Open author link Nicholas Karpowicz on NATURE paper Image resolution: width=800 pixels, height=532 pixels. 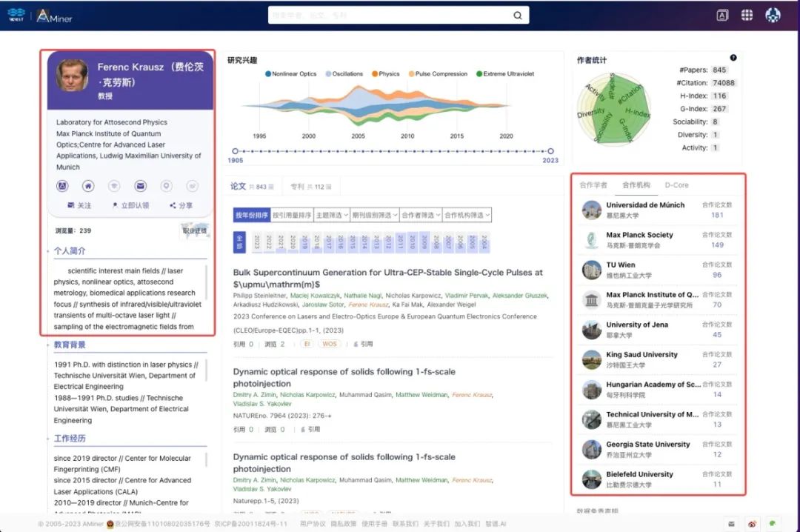coord(307,395)
